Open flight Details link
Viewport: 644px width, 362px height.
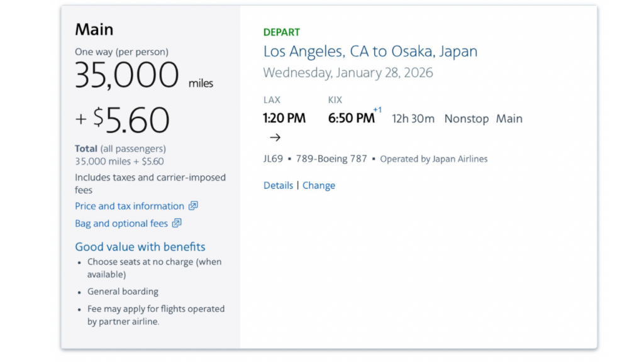pos(278,185)
